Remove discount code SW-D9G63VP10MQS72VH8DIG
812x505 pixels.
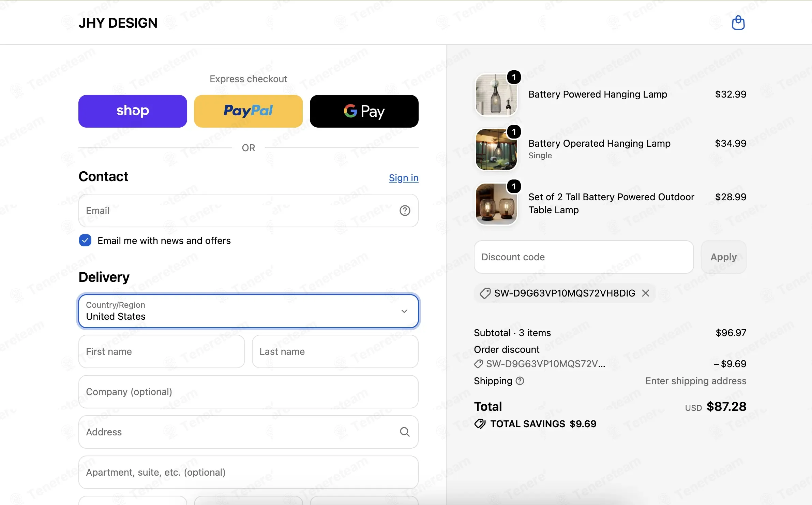(646, 293)
